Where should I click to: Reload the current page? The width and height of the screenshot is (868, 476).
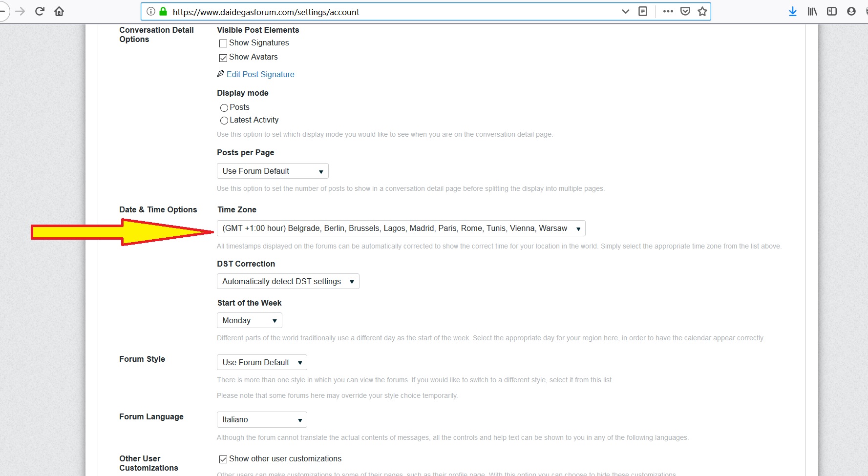tap(40, 11)
